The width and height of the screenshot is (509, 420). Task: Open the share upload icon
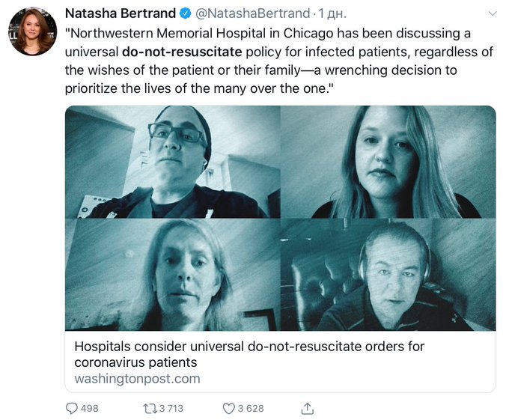pos(307,408)
